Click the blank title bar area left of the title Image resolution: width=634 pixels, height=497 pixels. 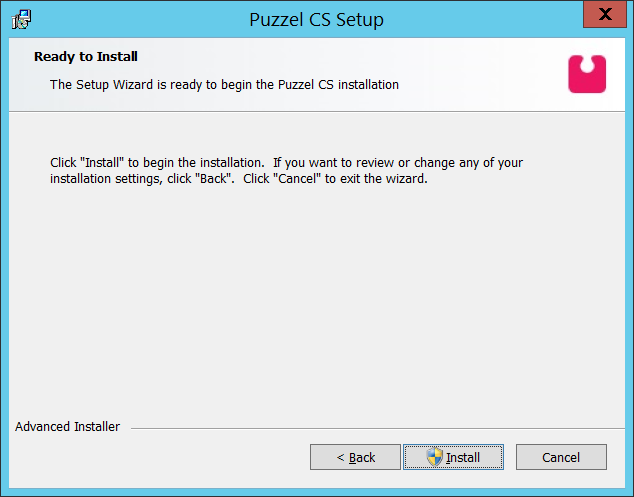coord(130,19)
